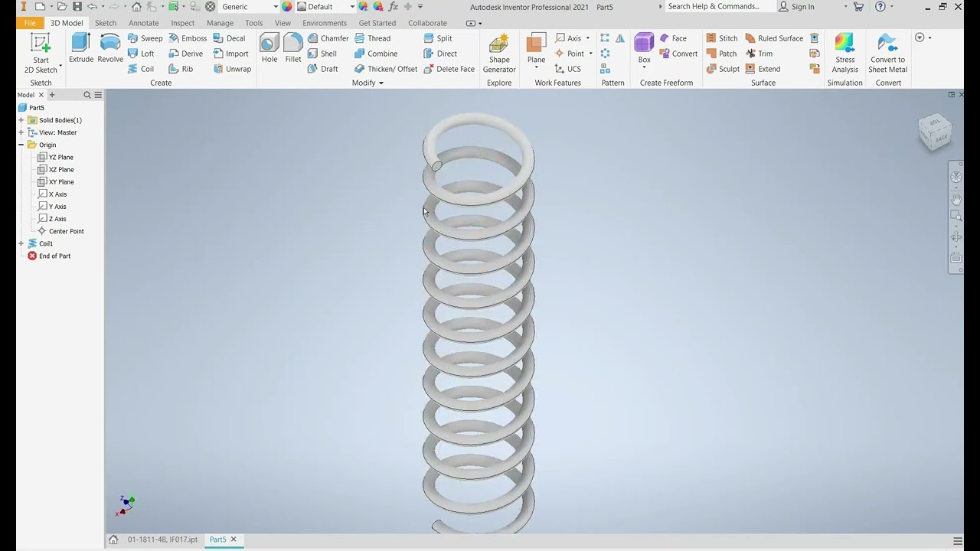Select the Shell tool
This screenshot has height=551, width=980.
coord(322,54)
